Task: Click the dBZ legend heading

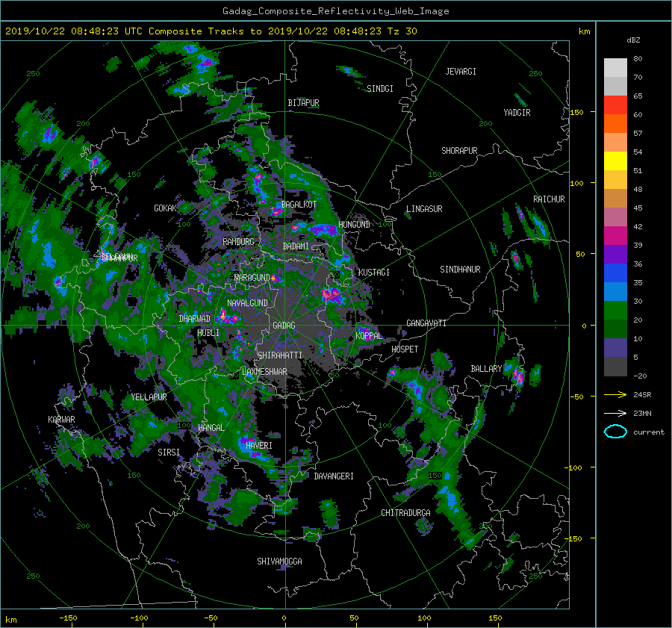Action: [x=633, y=40]
